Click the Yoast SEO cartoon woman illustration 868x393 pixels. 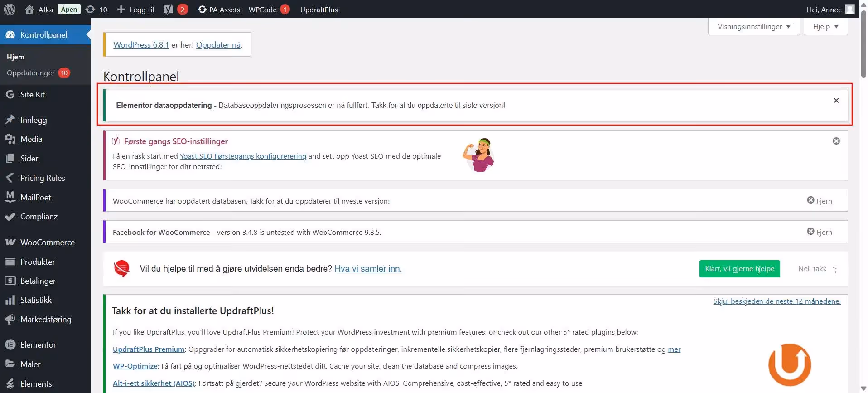pos(479,155)
